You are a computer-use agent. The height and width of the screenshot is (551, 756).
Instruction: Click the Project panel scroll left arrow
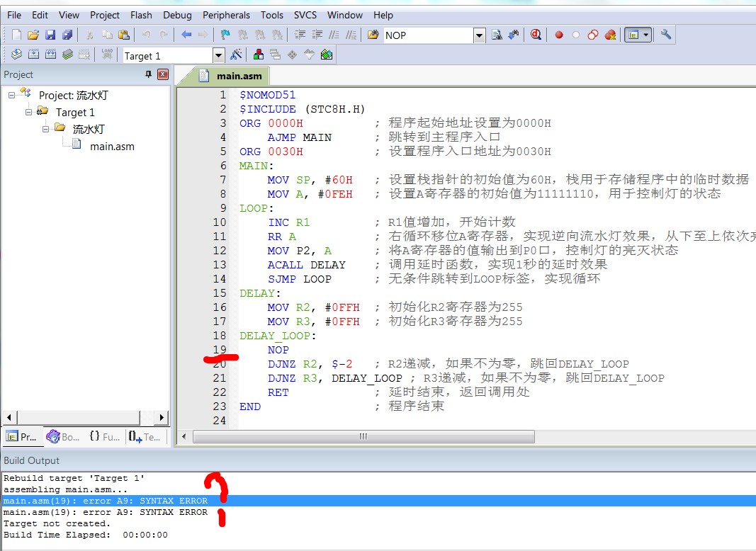(x=10, y=417)
